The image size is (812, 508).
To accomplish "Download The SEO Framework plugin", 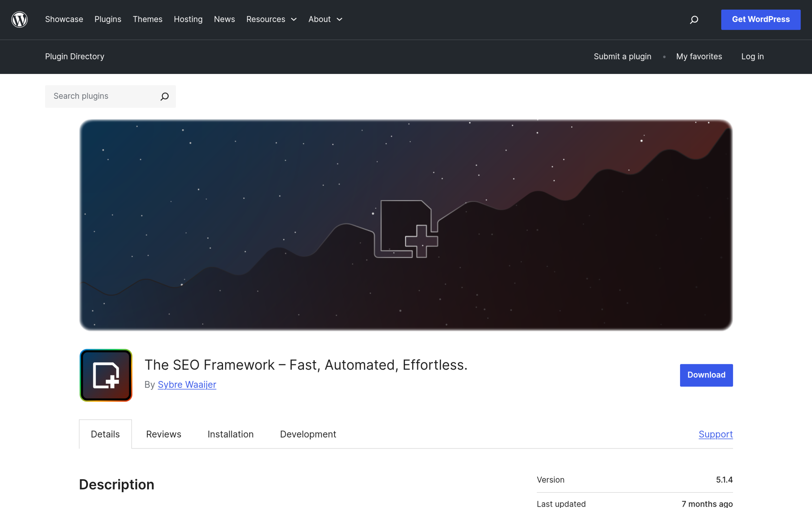I will click(706, 375).
